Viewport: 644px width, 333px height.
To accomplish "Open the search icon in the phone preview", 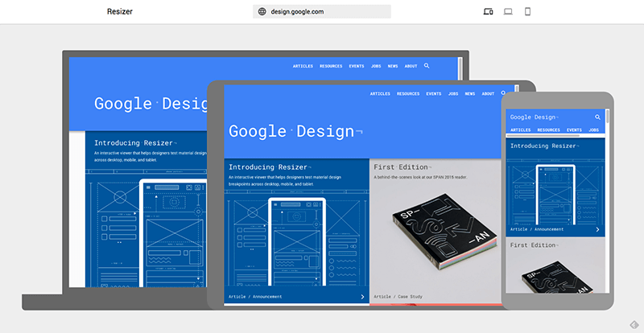I will [597, 117].
